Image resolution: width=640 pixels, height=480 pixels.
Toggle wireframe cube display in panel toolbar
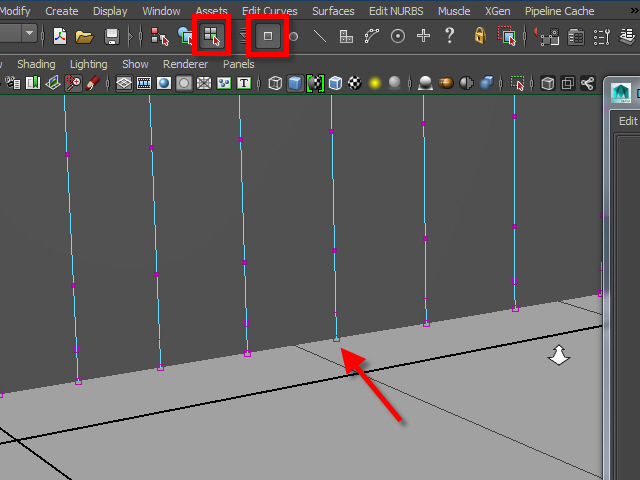275,84
